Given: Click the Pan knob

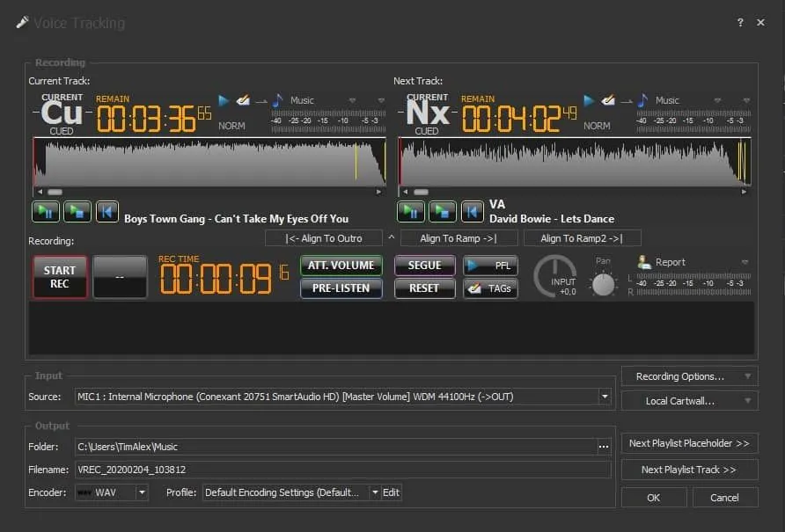Looking at the screenshot, I should click(603, 284).
